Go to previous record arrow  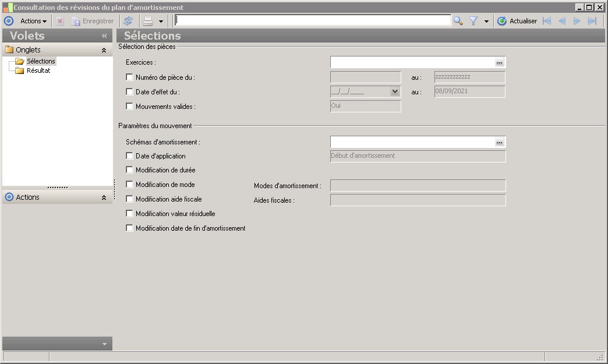562,21
